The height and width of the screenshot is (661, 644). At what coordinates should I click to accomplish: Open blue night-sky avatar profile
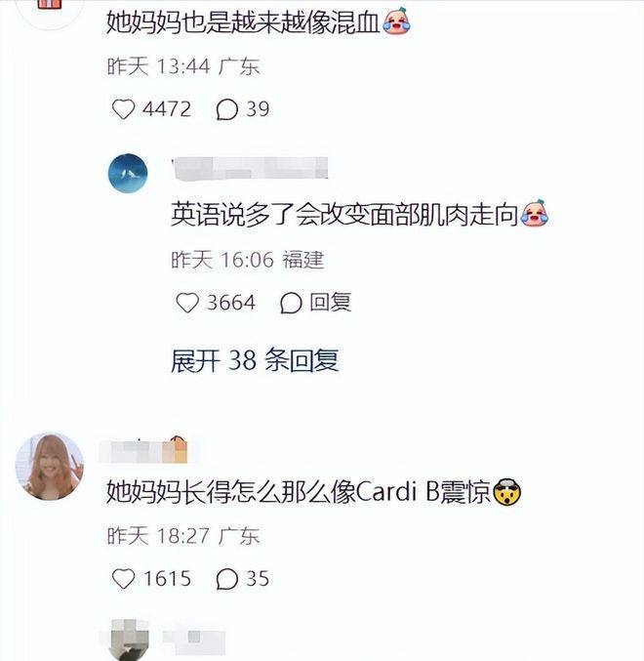pyautogui.click(x=128, y=173)
